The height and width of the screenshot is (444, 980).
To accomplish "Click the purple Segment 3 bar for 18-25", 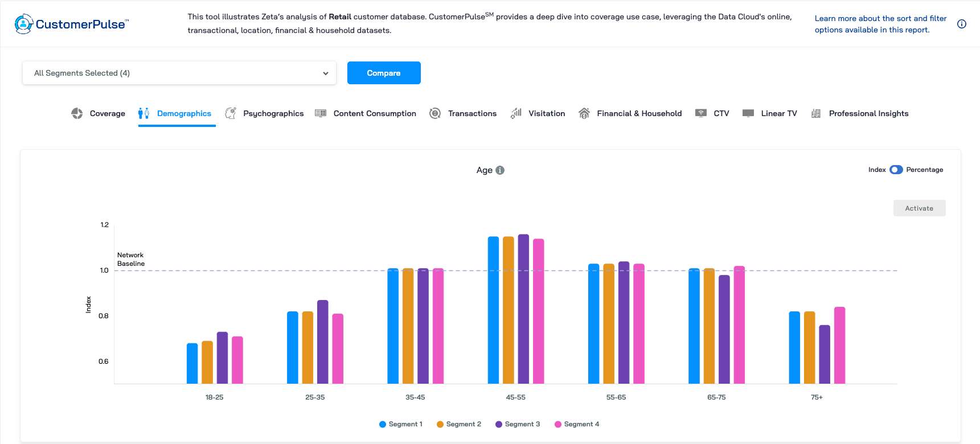I will [222, 357].
